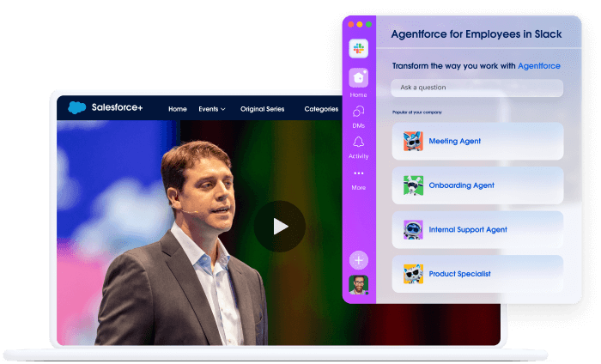The height and width of the screenshot is (364, 601).
Task: Click the Ask a question field
Action: click(x=477, y=88)
